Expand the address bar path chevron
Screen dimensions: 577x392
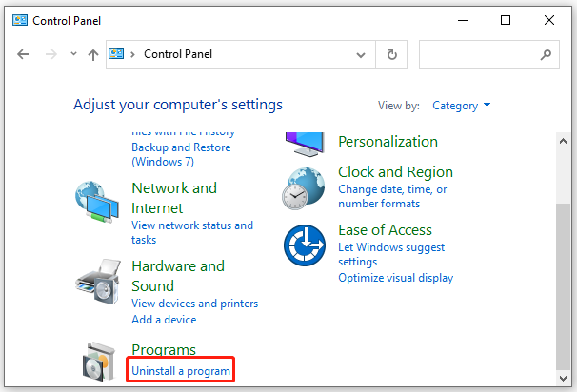coord(133,55)
